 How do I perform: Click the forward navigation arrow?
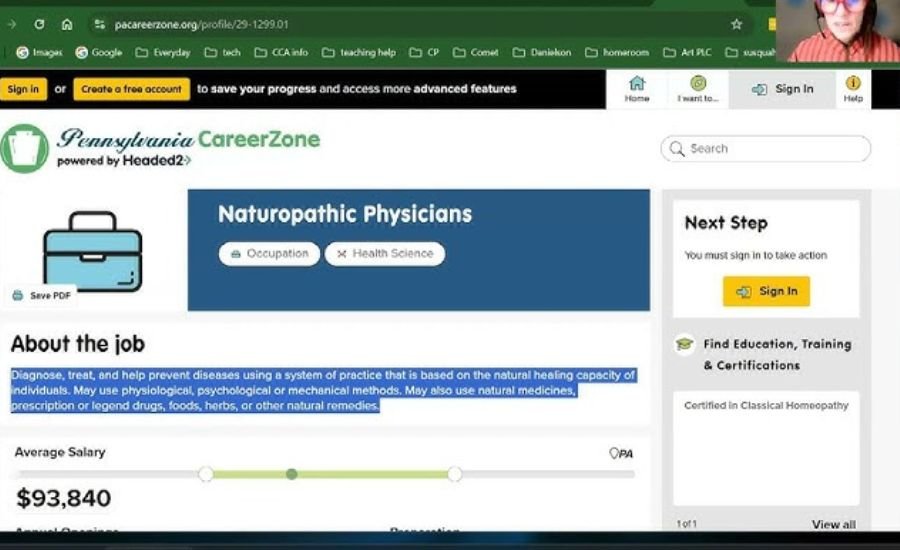[x=12, y=24]
